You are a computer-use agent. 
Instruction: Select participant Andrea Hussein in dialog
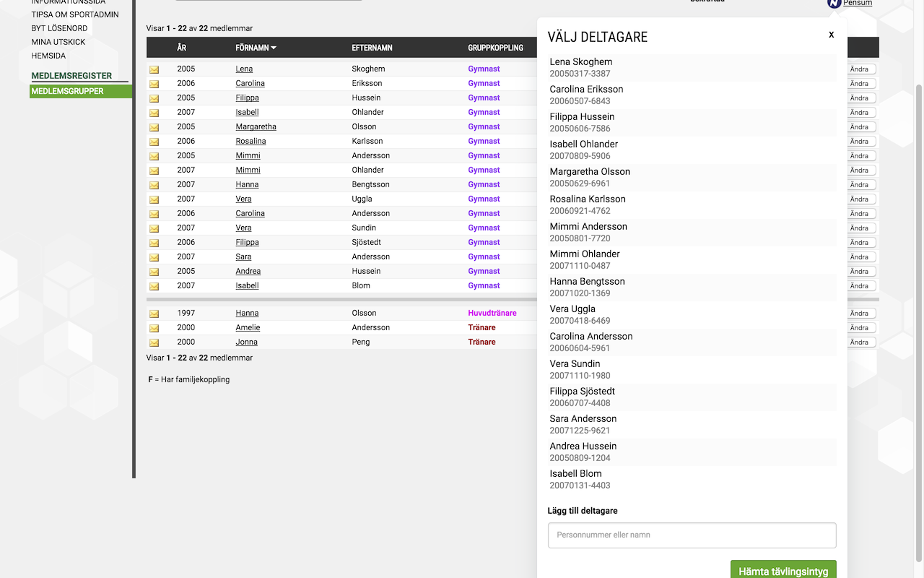click(x=692, y=452)
